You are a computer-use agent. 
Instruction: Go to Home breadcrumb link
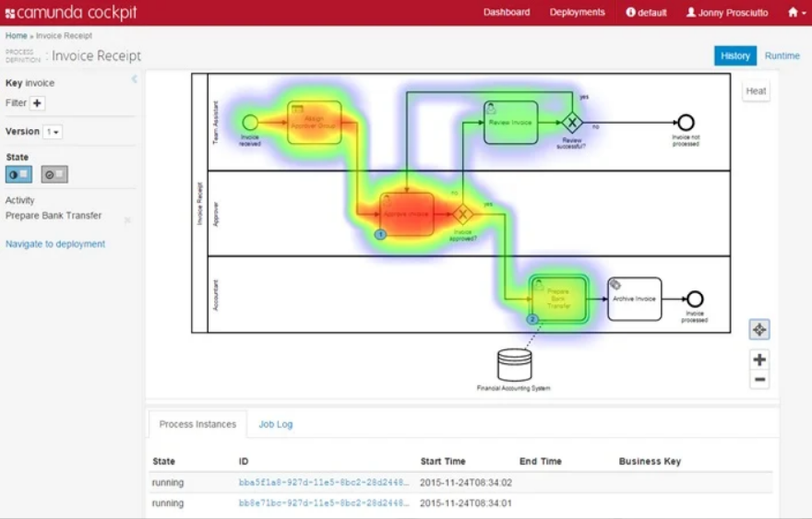[x=16, y=36]
